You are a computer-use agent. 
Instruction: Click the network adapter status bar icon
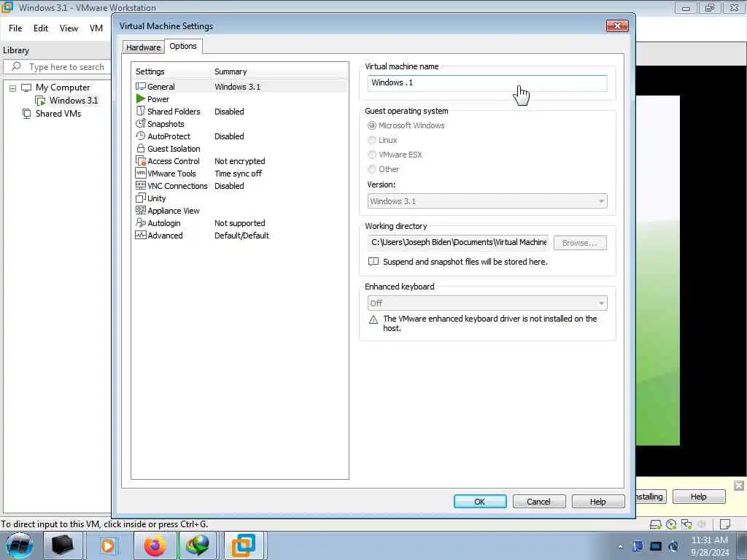(x=686, y=524)
